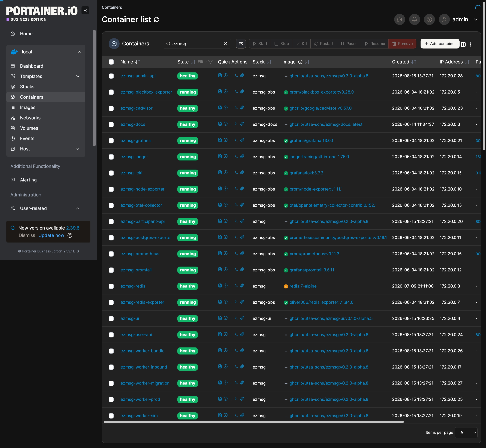
Task: Select the ezmsg-cadvisor row checkbox
Action: pyautogui.click(x=111, y=108)
